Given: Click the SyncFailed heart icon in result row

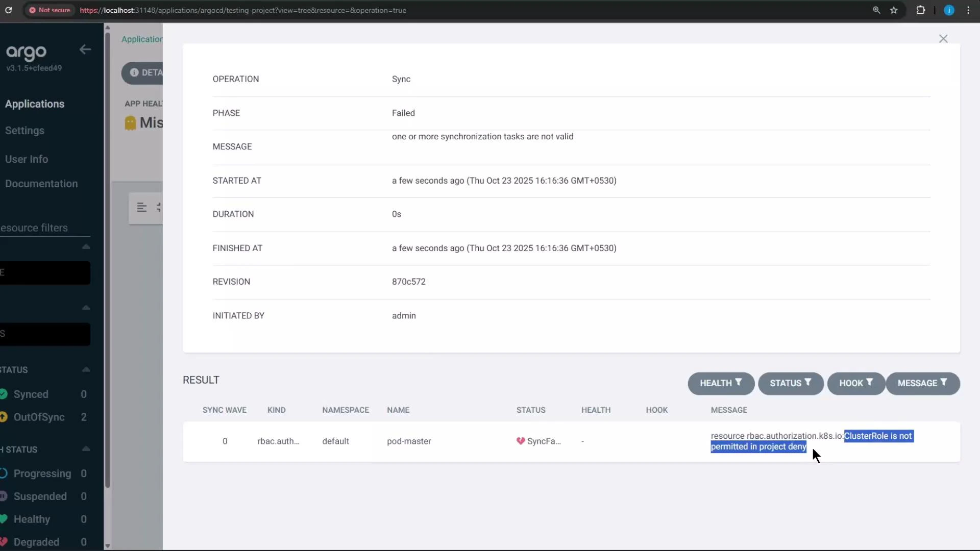Looking at the screenshot, I should click(521, 441).
